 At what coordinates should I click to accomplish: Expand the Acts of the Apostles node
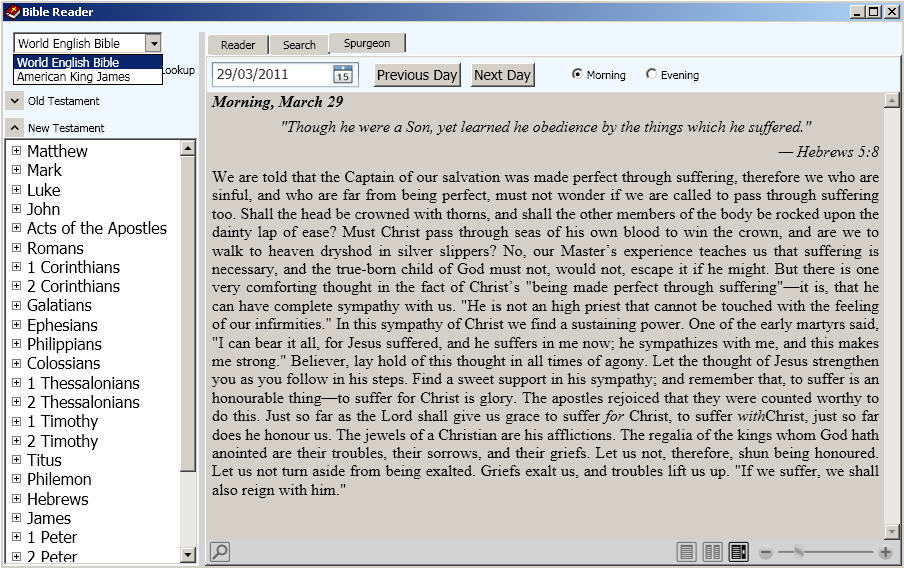tap(16, 228)
